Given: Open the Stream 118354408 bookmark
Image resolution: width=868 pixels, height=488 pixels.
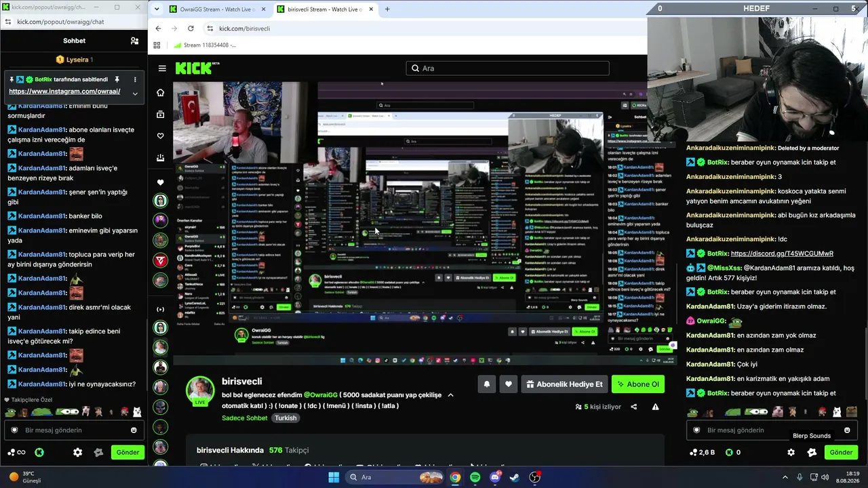Looking at the screenshot, I should point(205,45).
